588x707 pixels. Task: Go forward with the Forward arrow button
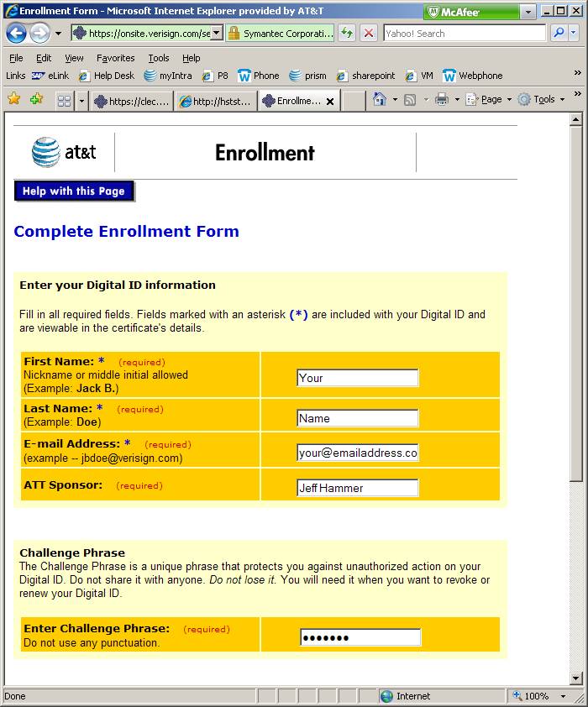pos(39,33)
